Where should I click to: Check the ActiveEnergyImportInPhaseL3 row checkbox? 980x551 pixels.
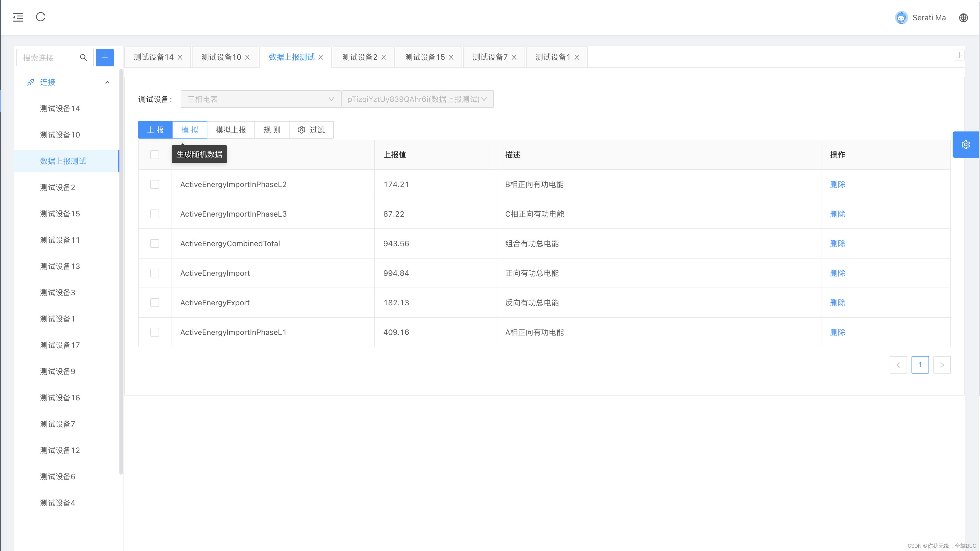pos(154,214)
